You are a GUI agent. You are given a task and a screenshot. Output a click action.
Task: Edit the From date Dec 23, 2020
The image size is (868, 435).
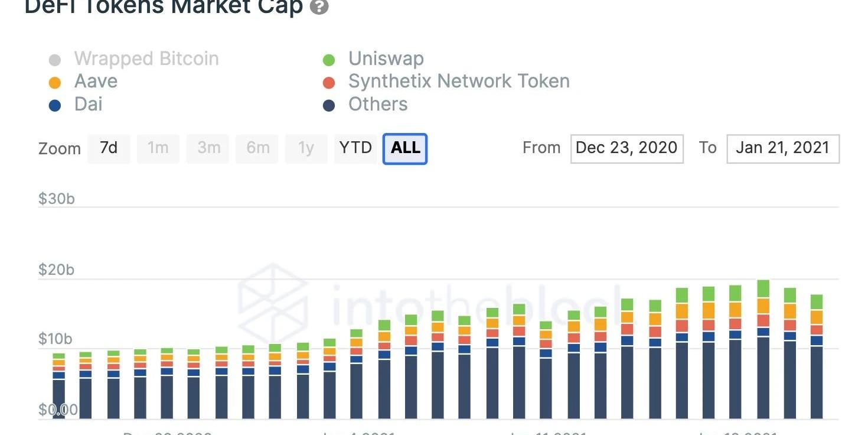click(x=626, y=148)
